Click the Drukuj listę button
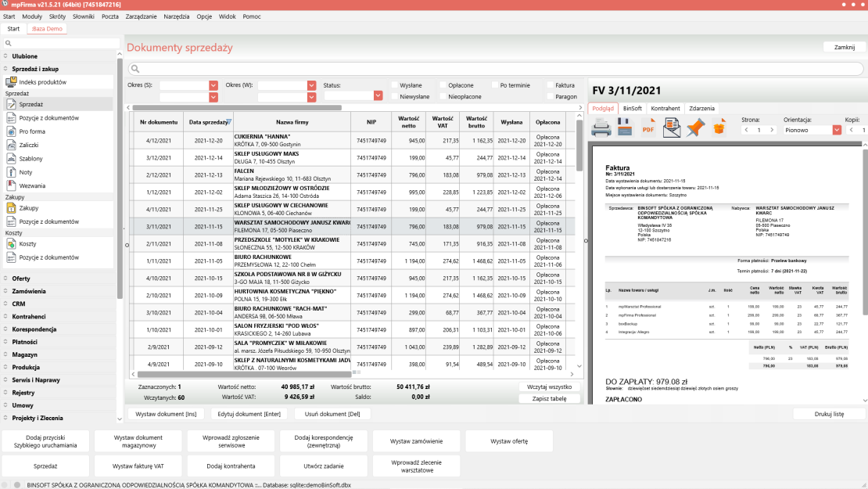868x489 pixels. coord(829,414)
